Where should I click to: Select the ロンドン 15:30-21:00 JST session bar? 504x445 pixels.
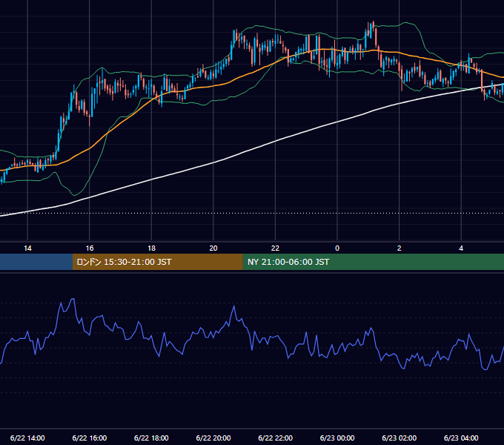[x=157, y=262]
